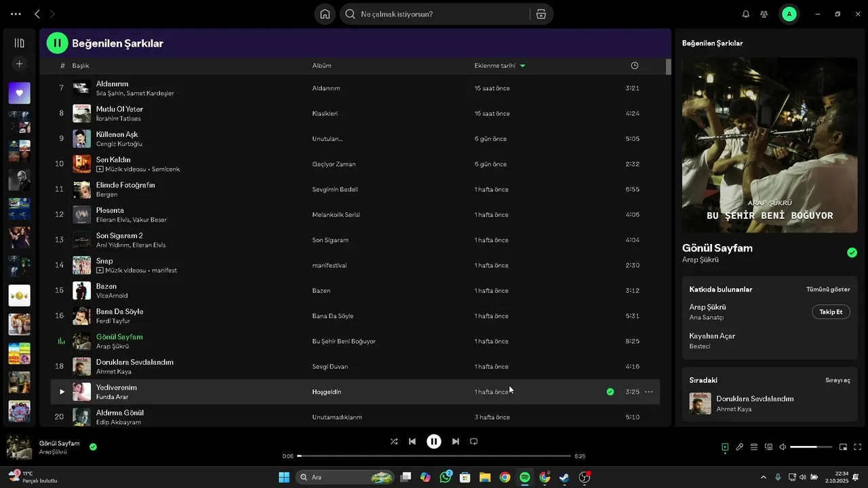This screenshot has height=488, width=868.
Task: Open the Sen Kaldın cover thumbnail
Action: pos(81,164)
